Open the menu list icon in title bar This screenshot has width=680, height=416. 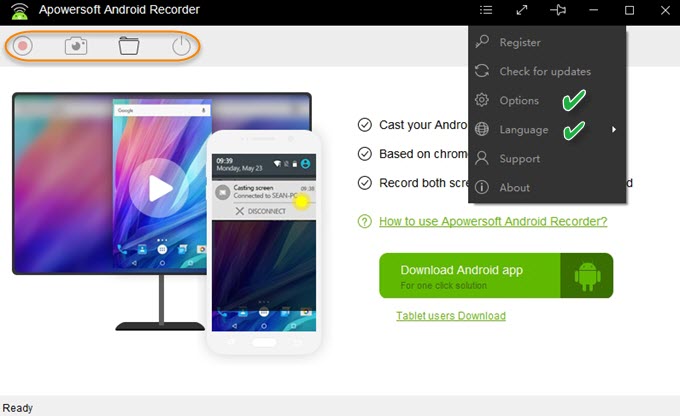(486, 10)
